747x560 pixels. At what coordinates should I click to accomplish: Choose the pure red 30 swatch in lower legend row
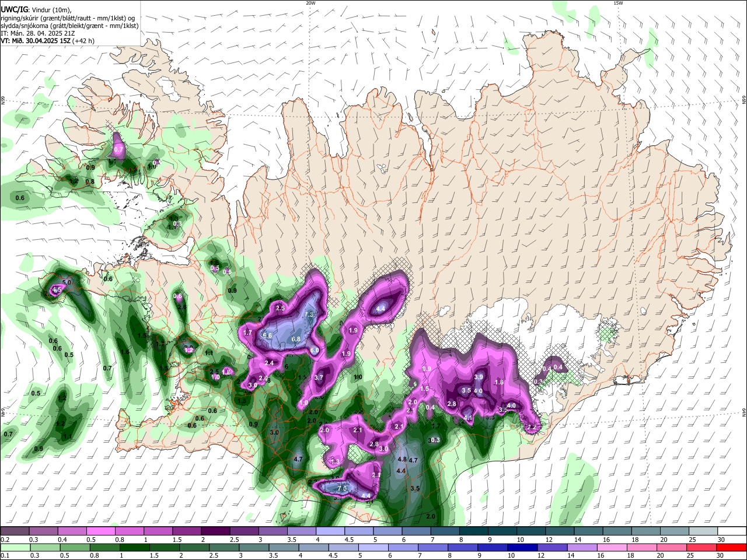coord(731,547)
